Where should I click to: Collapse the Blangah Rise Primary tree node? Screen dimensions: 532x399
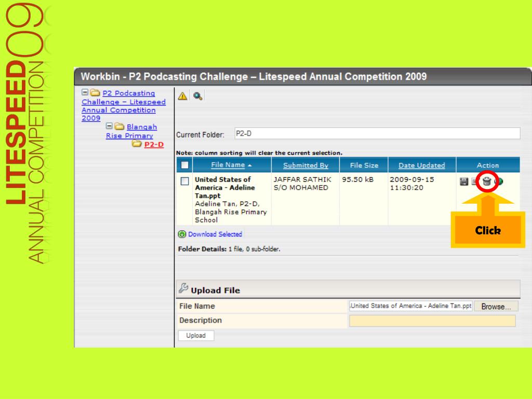pos(109,126)
